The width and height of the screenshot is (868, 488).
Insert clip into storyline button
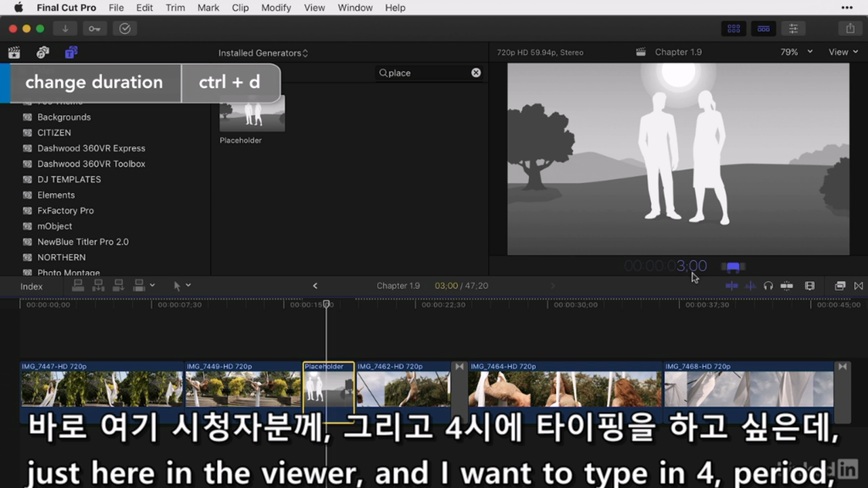pyautogui.click(x=98, y=286)
